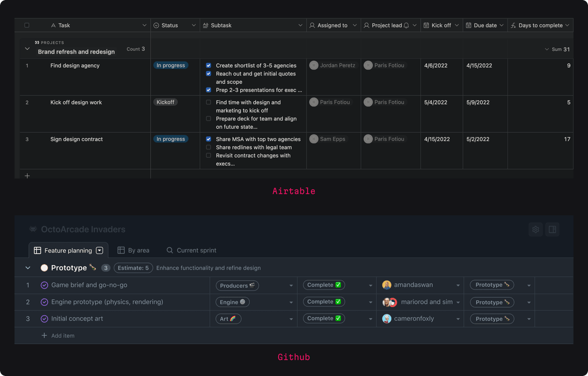588x376 pixels.
Task: Click the Status column's circle icon
Action: pyautogui.click(x=156, y=25)
